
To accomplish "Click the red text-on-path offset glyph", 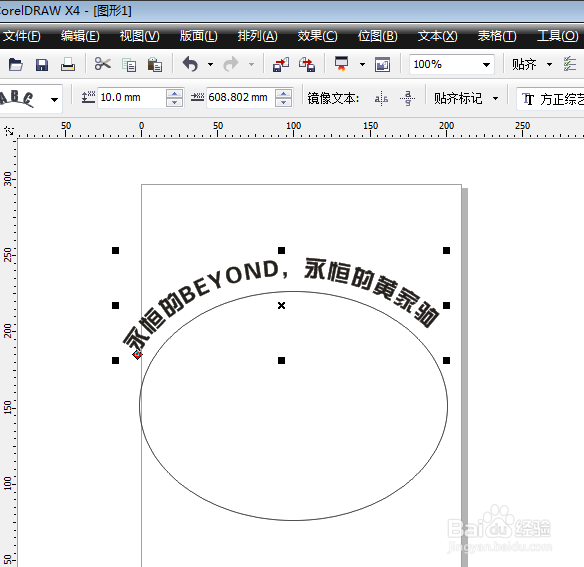I will [x=137, y=354].
